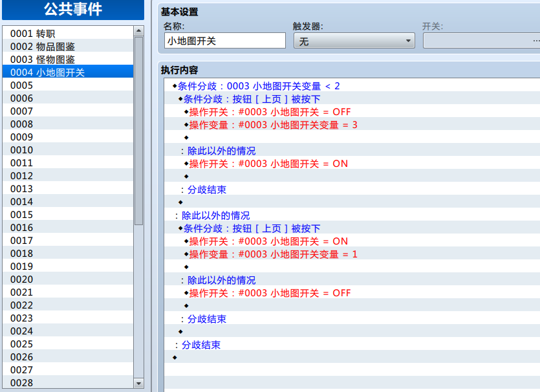Select empty event slot 0008
This screenshot has width=540, height=392.
tap(68, 124)
